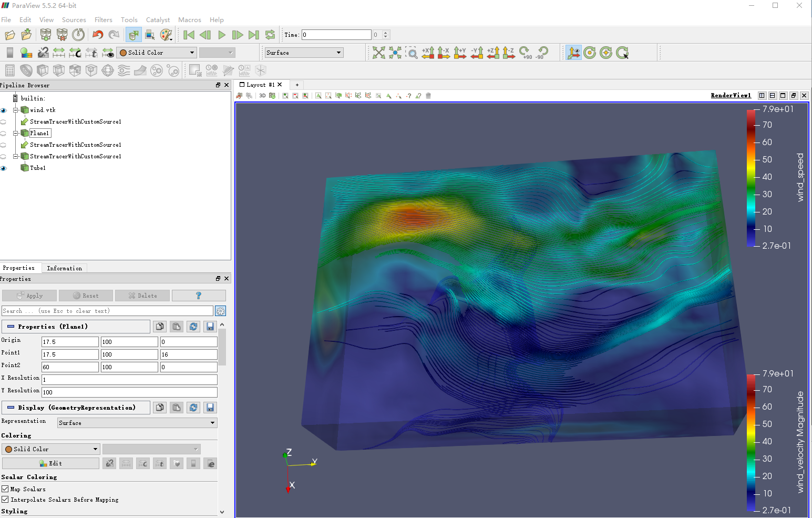Viewport: 812px width, 518px height.
Task: Click the Reset button
Action: pos(86,296)
